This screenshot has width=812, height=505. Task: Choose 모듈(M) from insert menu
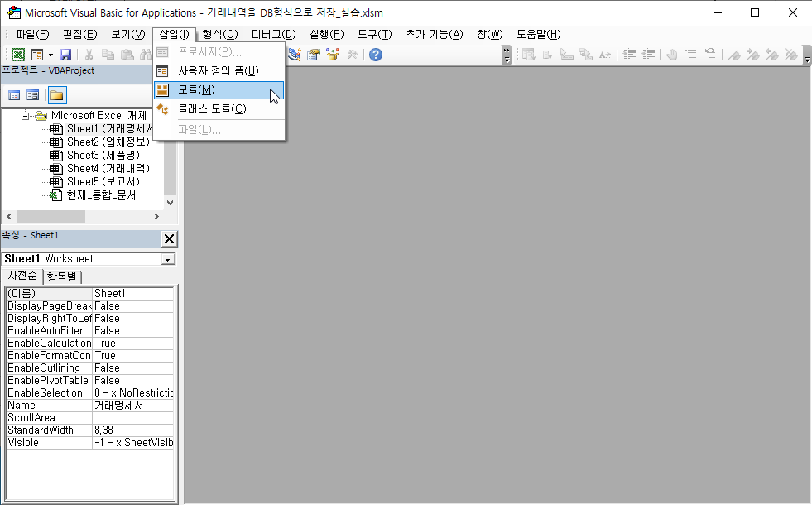point(219,90)
